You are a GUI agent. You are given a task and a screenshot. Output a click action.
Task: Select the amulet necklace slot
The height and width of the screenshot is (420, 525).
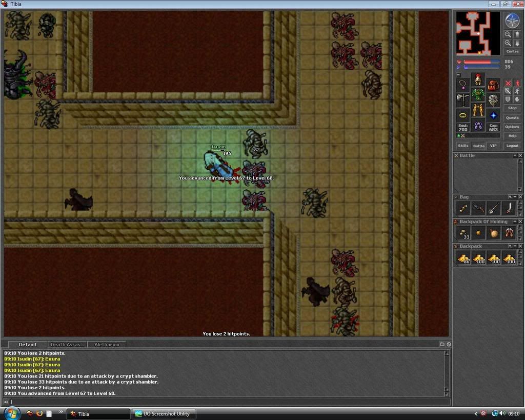463,85
